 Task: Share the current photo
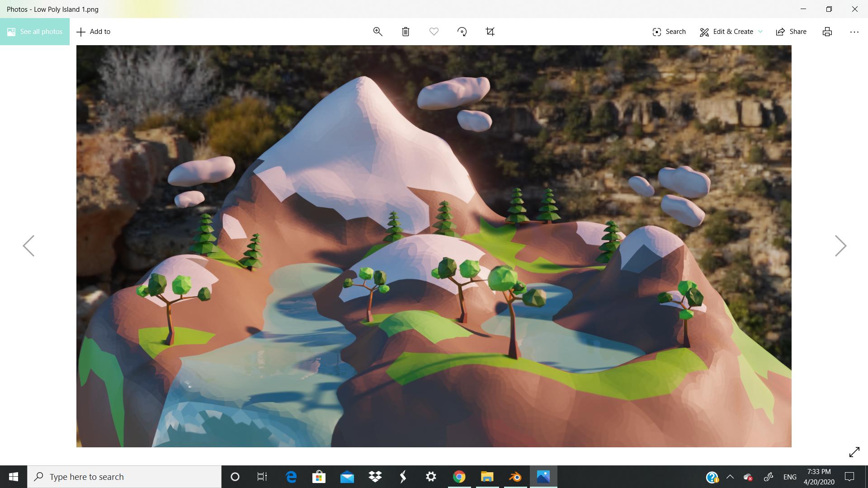[x=791, y=32]
